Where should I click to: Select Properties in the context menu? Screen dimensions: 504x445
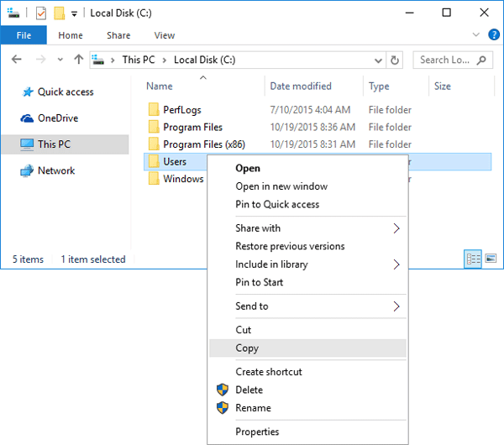pos(257,432)
